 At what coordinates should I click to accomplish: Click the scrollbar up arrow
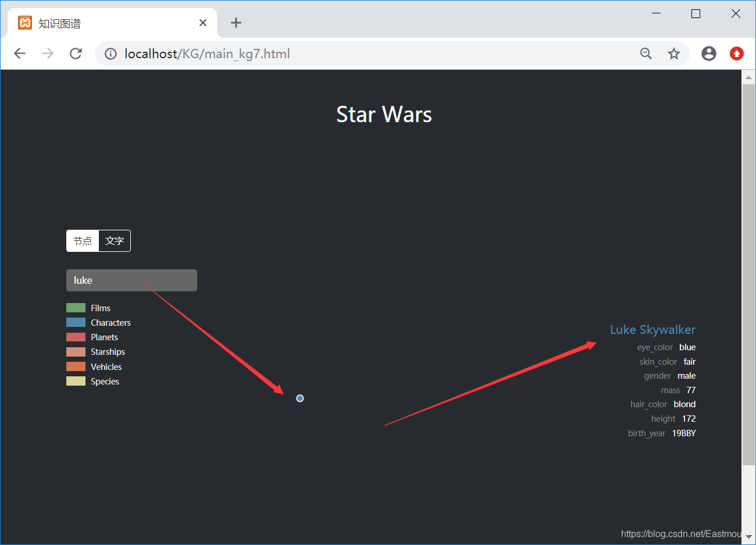(748, 77)
